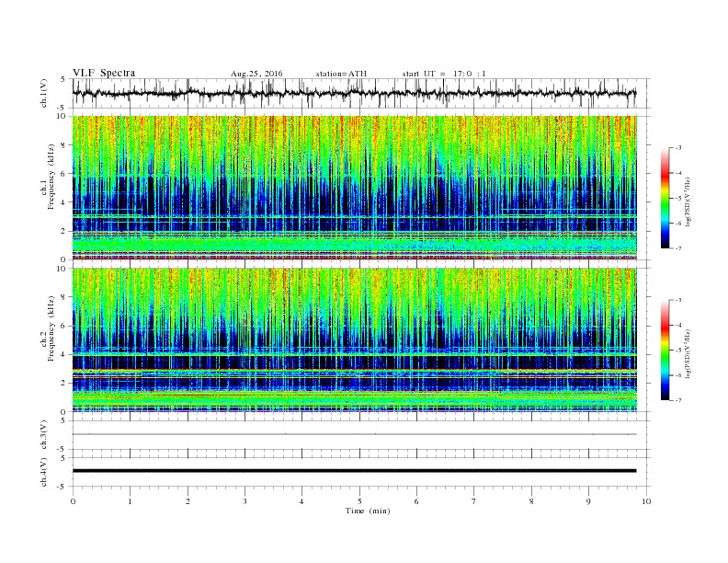Click the "2" tick label on the time axis

coord(188,501)
